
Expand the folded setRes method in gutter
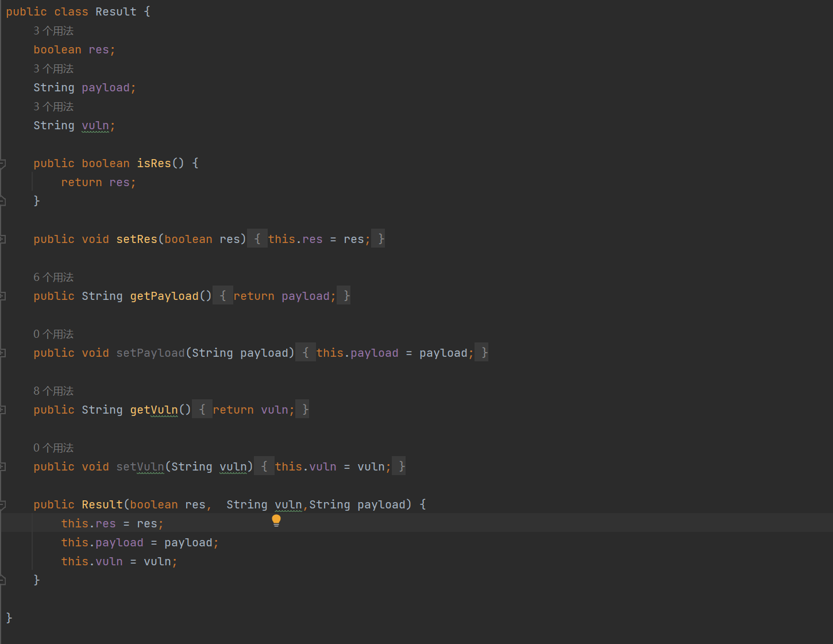click(x=2, y=239)
